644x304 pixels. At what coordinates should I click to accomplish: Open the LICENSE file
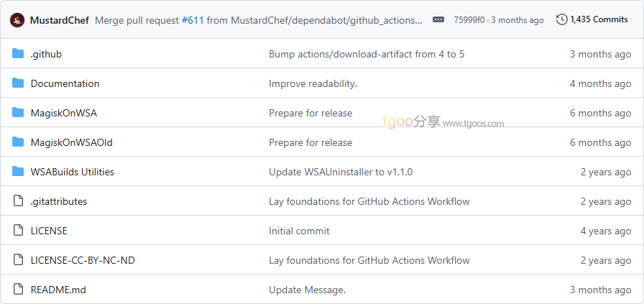pos(49,231)
